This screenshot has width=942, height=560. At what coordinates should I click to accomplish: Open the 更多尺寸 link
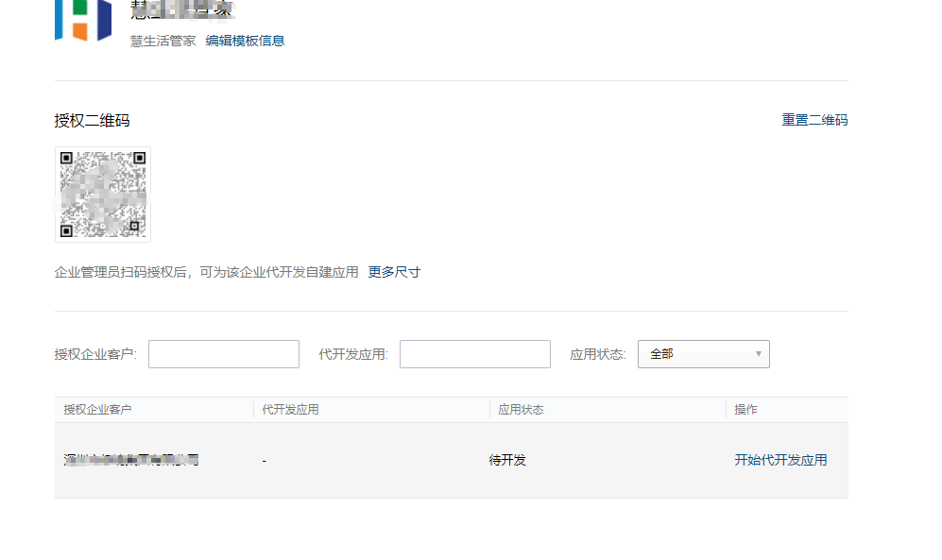coord(394,272)
